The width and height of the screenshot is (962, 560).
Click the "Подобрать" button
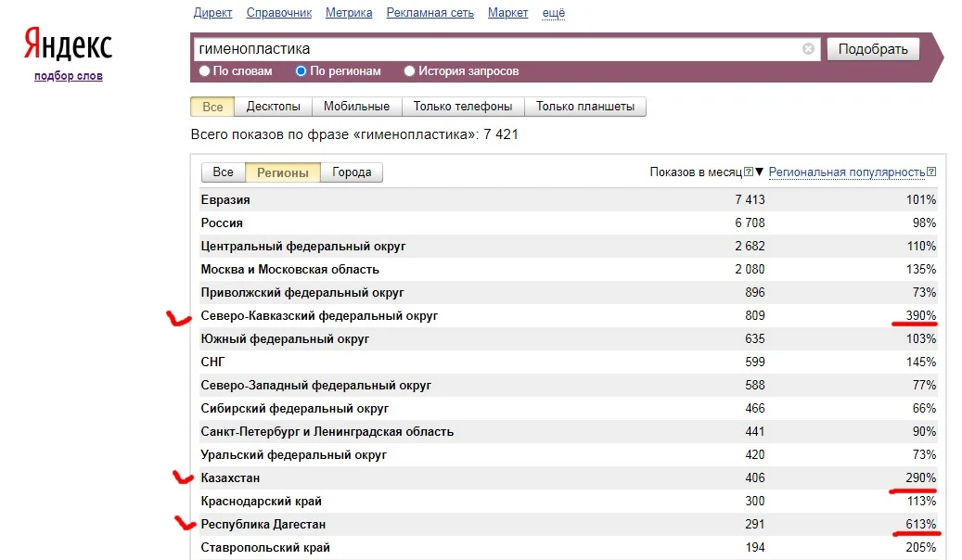tap(872, 48)
